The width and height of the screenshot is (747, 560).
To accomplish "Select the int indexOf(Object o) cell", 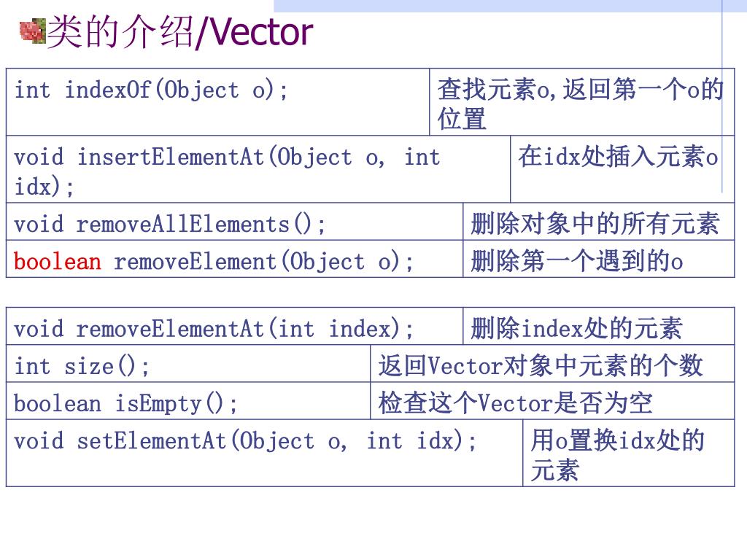I will coord(217,102).
